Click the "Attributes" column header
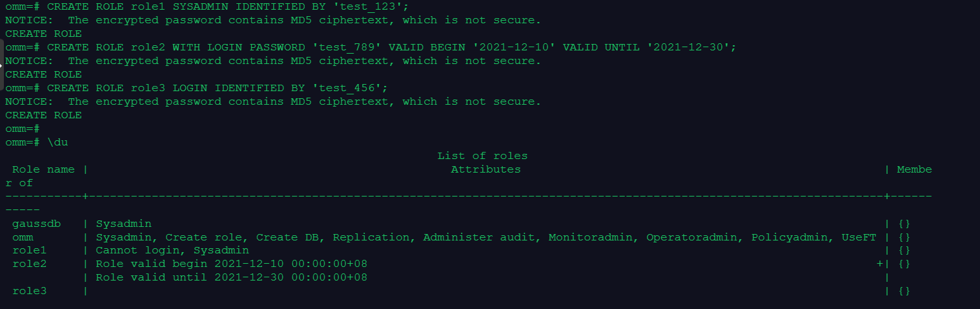Viewport: 980px width, 309px height. click(x=485, y=169)
